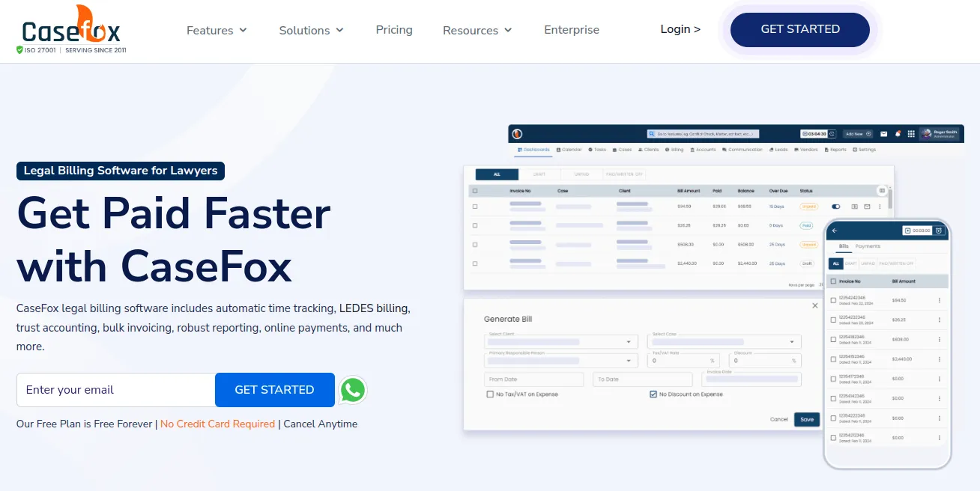Tick the desktop invoice table header checkbox

coord(475,191)
